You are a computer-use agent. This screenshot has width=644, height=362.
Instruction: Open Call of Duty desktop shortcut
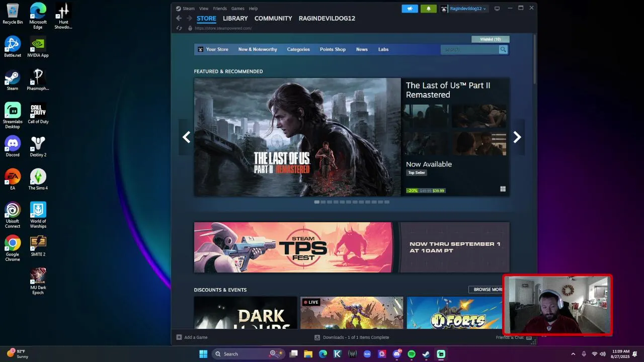pos(38,113)
